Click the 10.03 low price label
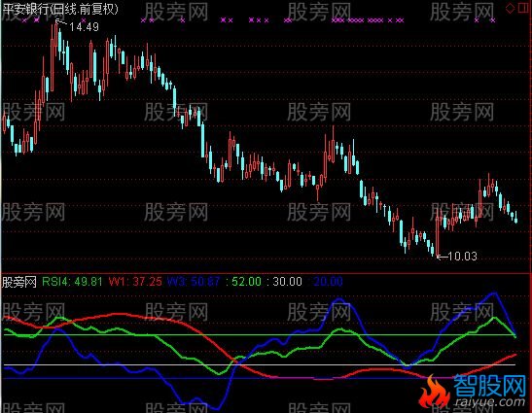Image resolution: width=532 pixels, height=413 pixels. pos(462,256)
